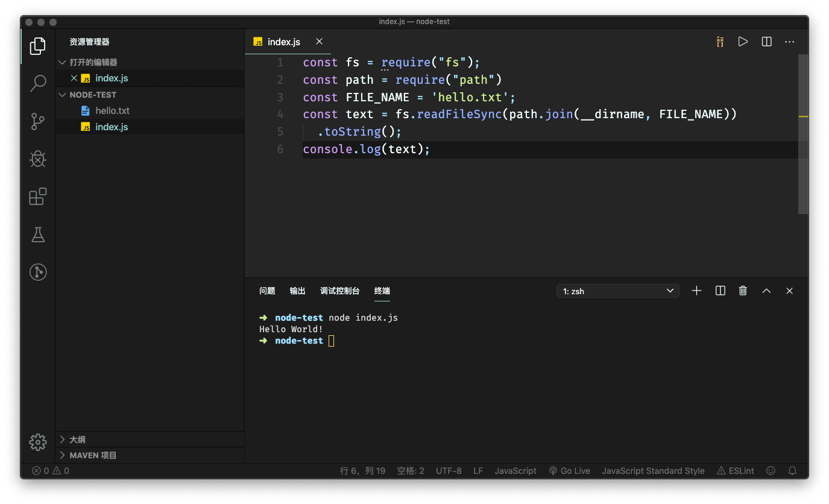Open the Explorer view in activity bar
Viewport: 829px width, 504px height.
[37, 46]
